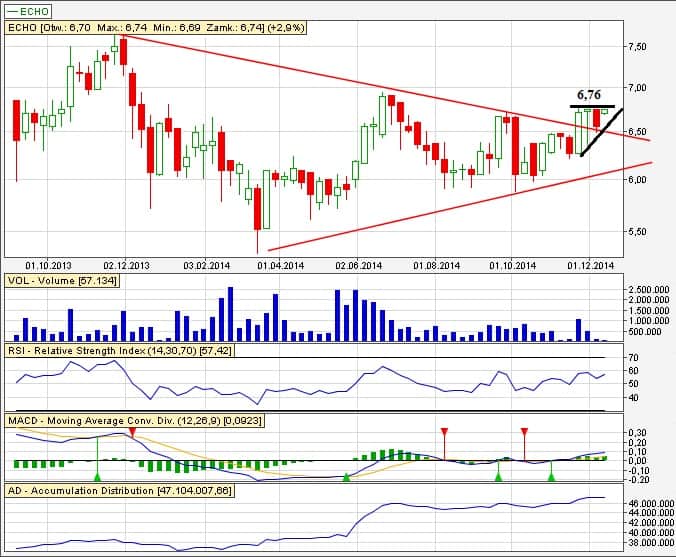Viewport: 676px width, 557px height.
Task: Click the 01.12.2014 date label on axis
Action: [x=588, y=266]
